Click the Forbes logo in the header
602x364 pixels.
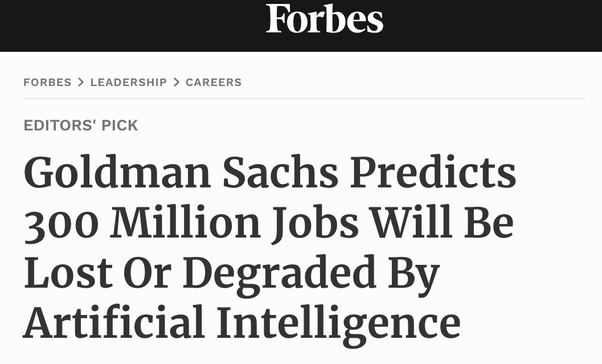pos(325,18)
